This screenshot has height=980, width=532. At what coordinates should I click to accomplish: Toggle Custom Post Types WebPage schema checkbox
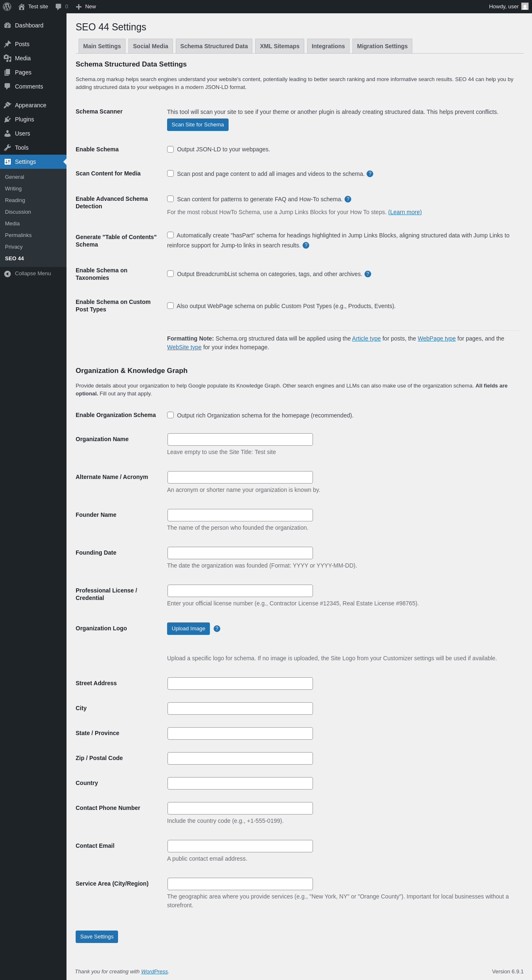tap(170, 306)
